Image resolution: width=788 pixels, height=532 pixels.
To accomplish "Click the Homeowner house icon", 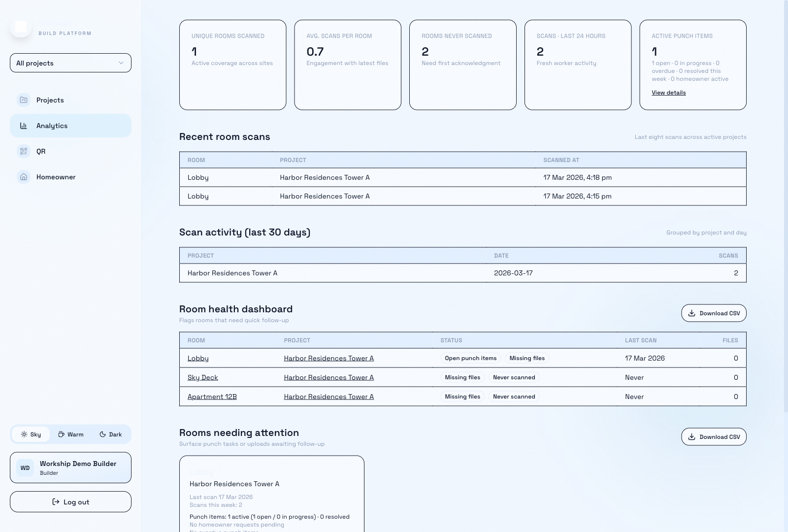I will click(24, 177).
